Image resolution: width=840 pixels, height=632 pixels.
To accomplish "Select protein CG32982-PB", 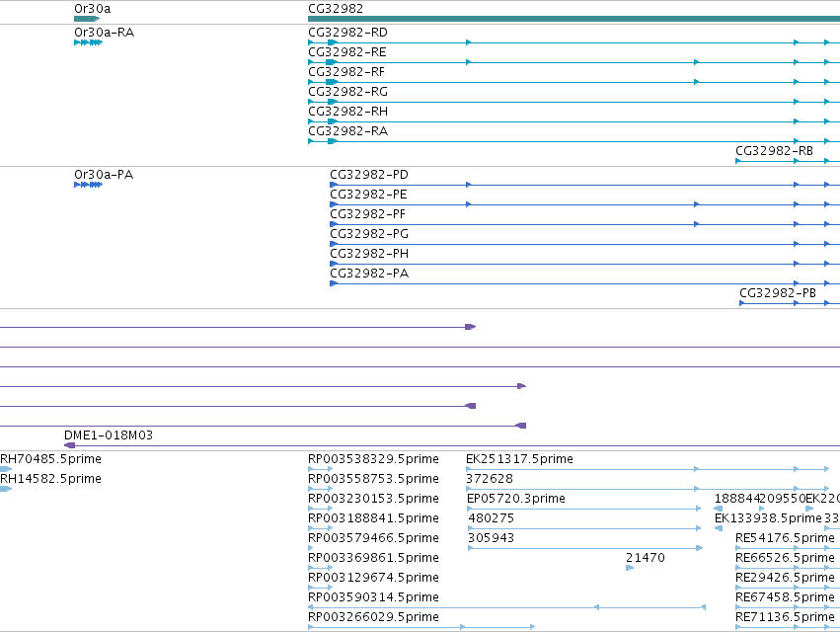I will click(x=778, y=293).
